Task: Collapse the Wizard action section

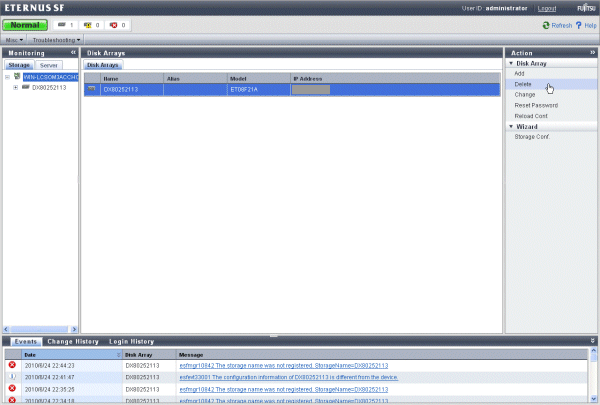Action: coord(511,126)
